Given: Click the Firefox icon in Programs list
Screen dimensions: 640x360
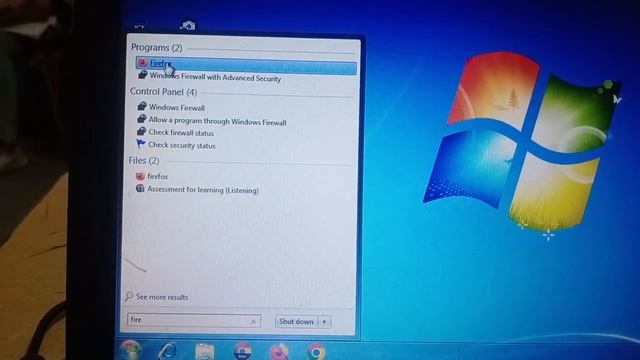Looking at the screenshot, I should [x=142, y=62].
